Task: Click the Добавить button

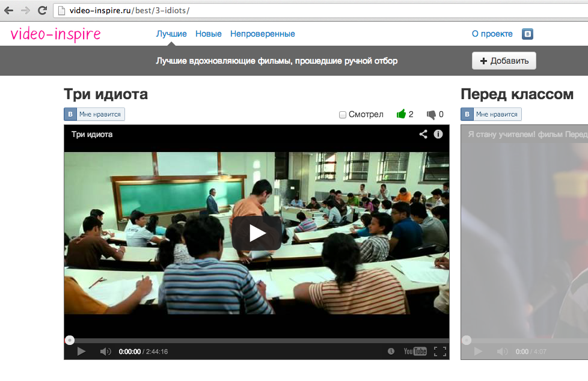Action: pyautogui.click(x=504, y=61)
